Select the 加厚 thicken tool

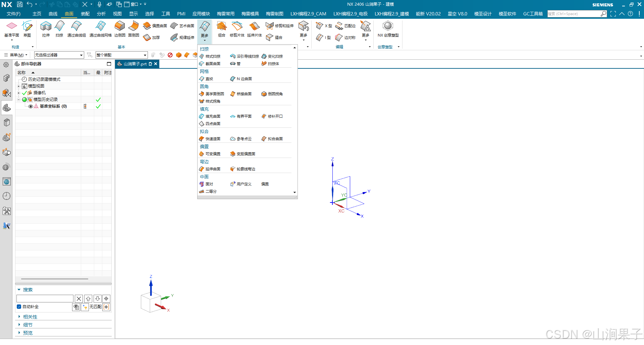151,38
